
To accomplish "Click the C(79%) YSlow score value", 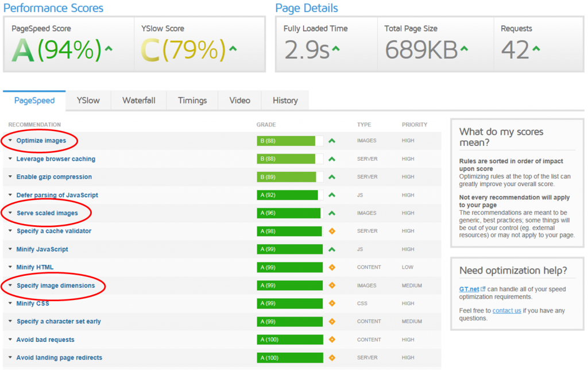I will [183, 49].
